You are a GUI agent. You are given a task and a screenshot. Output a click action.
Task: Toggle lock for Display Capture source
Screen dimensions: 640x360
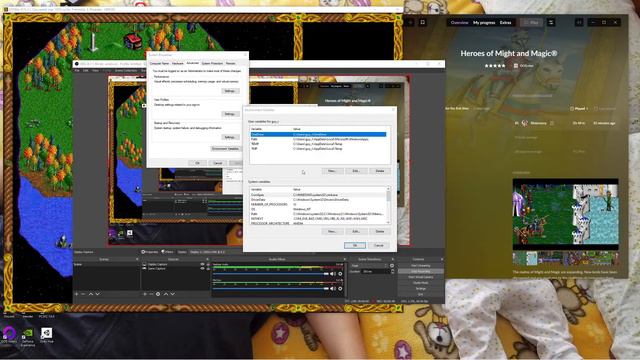208,264
